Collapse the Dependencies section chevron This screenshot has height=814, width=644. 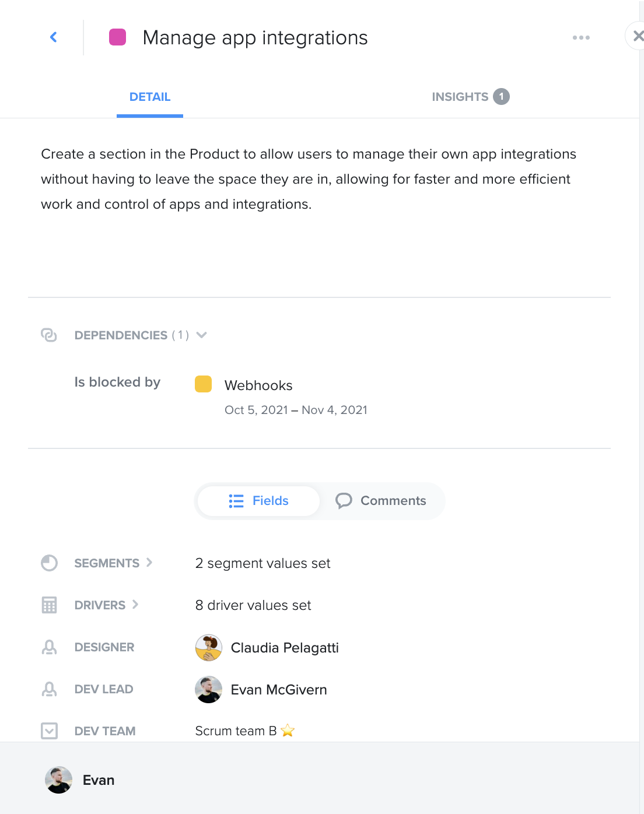point(202,335)
